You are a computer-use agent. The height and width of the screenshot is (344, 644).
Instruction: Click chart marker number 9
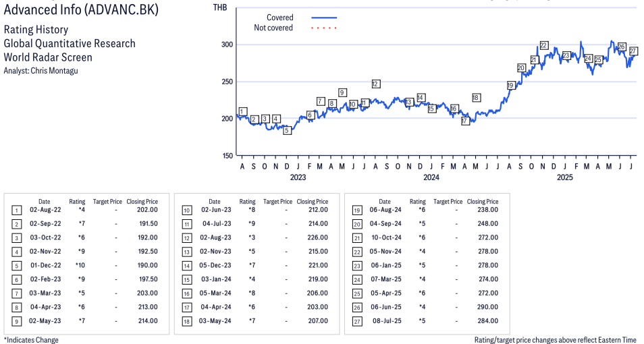click(x=342, y=92)
